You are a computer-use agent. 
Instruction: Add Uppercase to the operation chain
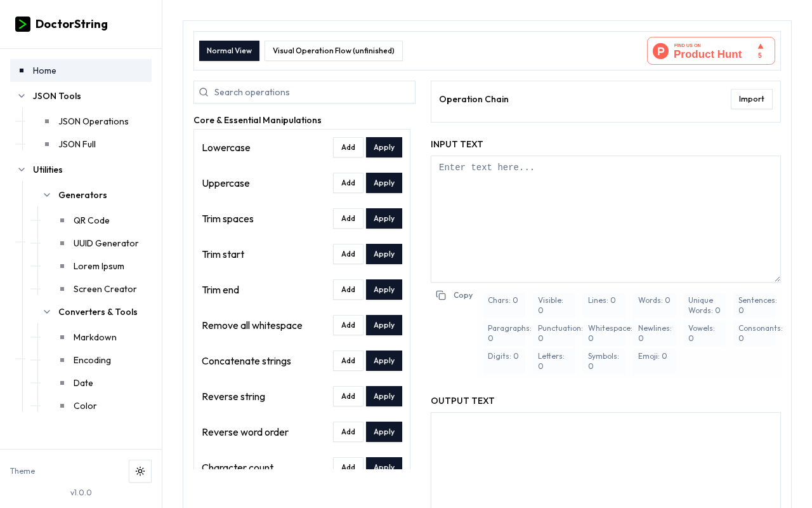[x=348, y=183]
